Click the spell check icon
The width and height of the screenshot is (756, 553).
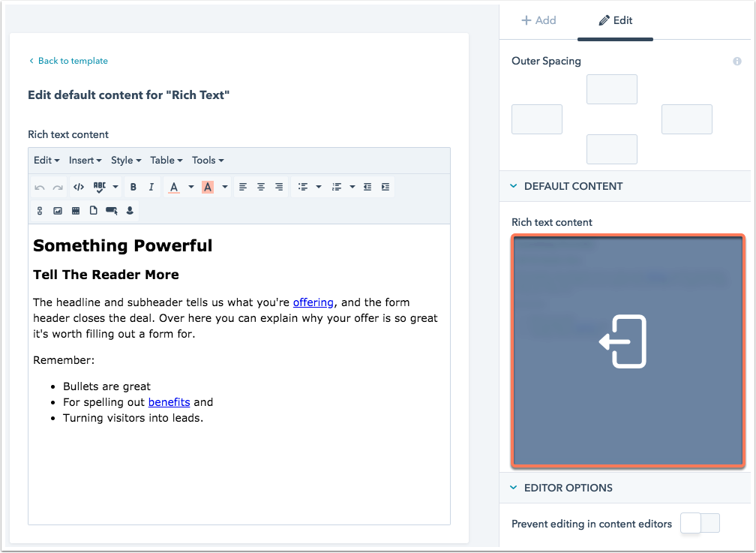(x=98, y=187)
